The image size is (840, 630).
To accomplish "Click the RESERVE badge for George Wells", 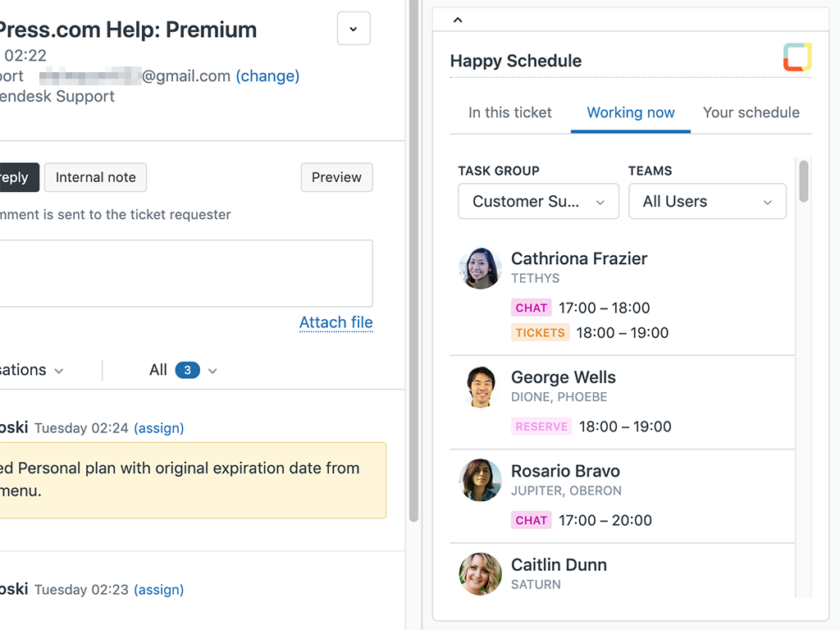I will pyautogui.click(x=541, y=427).
